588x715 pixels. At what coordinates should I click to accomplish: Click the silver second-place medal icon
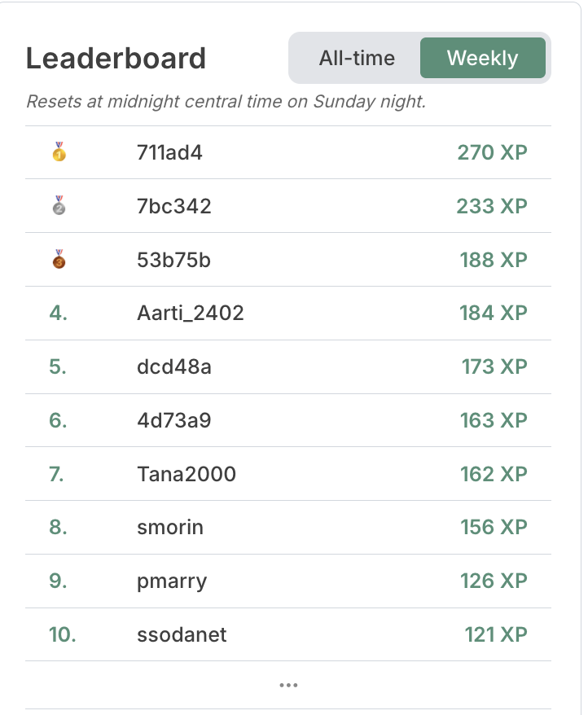pyautogui.click(x=59, y=206)
